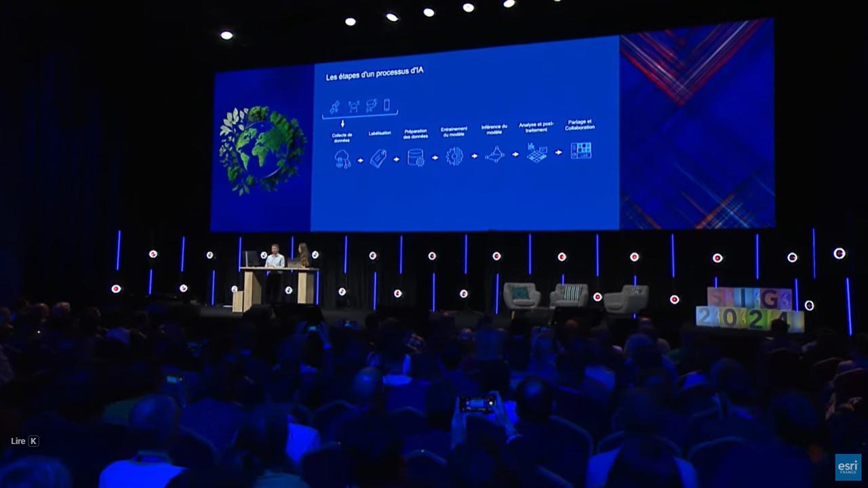Click the database 'Préparation des données' icon

(x=415, y=158)
